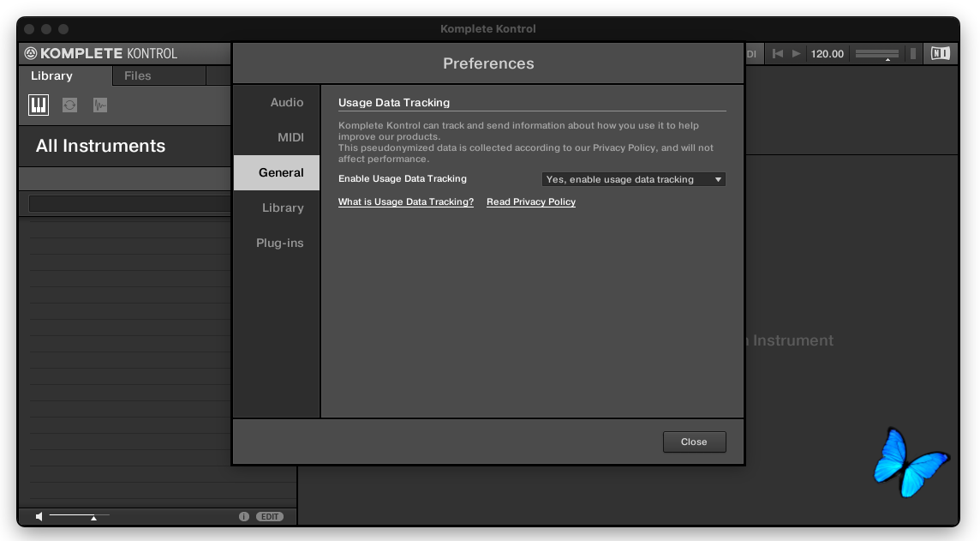Click the 120.00 tempo value

pos(828,54)
